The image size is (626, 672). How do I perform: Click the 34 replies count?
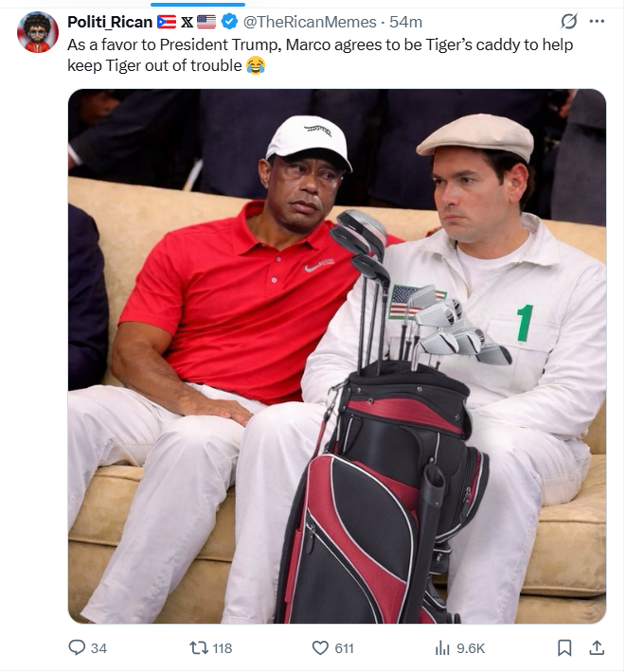pos(98,648)
